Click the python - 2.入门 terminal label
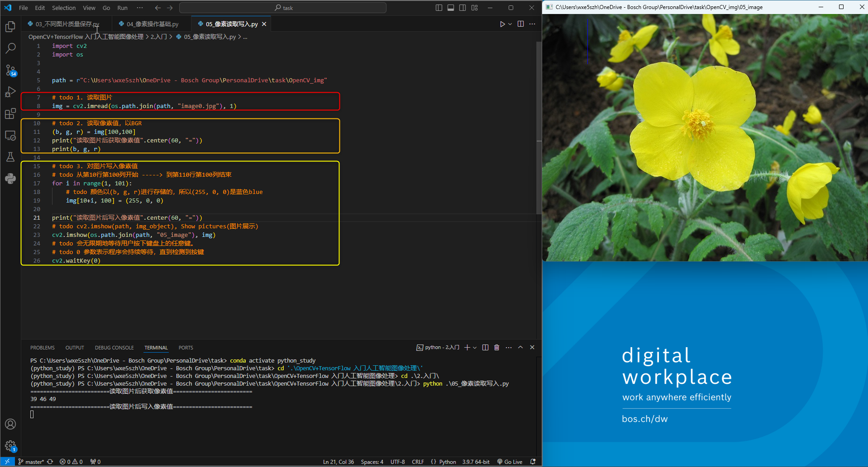Screen dimensions: 868x467 438,347
